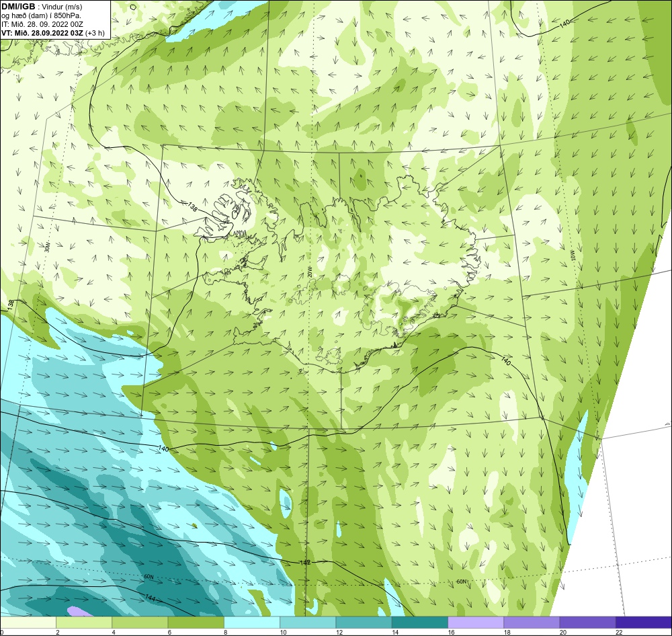Screen dimensions: 672x636
Task: Click legend value "20"
Action: [x=563, y=632]
